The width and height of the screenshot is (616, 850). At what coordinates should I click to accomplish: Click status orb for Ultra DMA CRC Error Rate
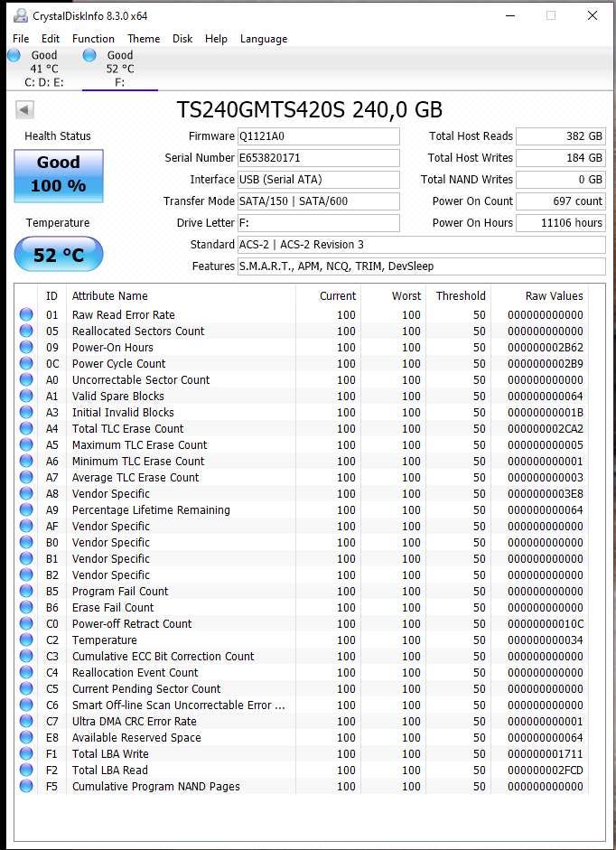tap(26, 721)
